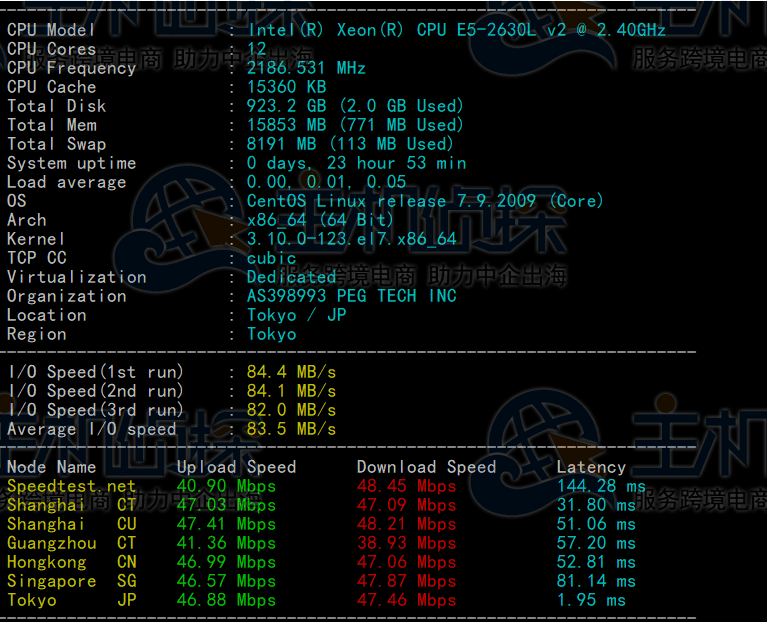Select the Shanghai CT node name
767x622 pixels.
(71, 505)
